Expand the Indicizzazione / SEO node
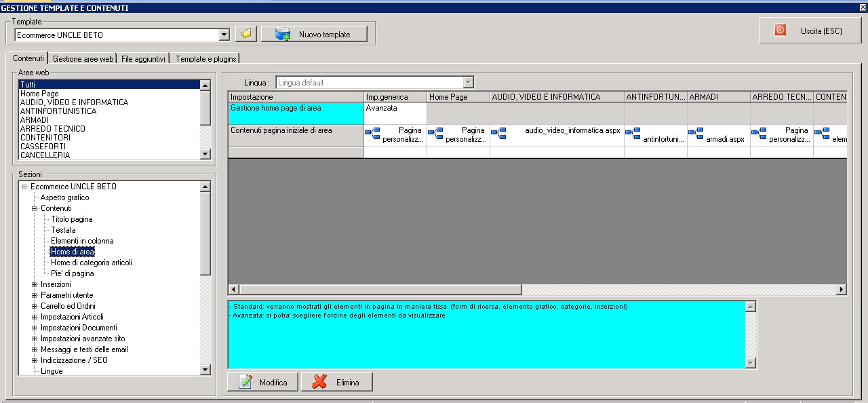 35,360
